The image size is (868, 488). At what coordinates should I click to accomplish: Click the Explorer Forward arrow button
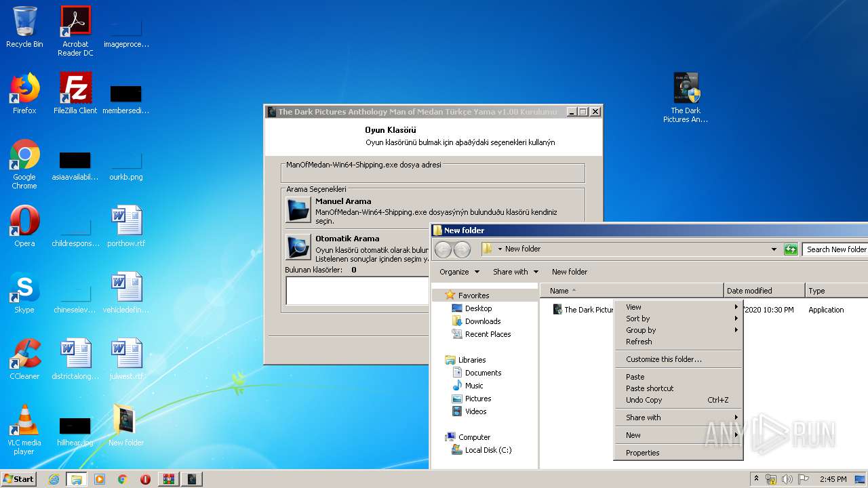click(462, 249)
